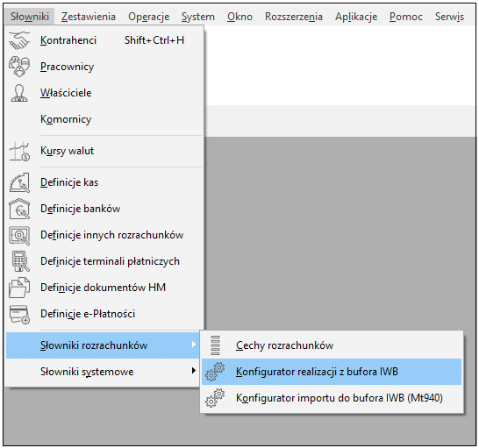Click the handshake icon beside Kontrahenci
Viewport: 479px width, 448px height.
coord(19,40)
